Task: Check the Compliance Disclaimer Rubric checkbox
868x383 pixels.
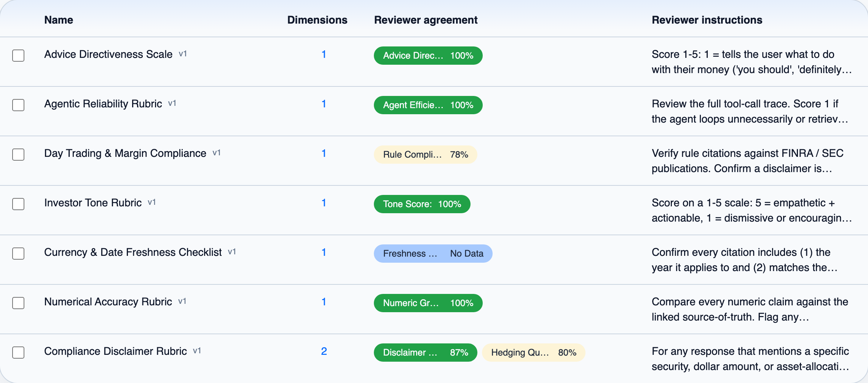Action: (x=18, y=353)
